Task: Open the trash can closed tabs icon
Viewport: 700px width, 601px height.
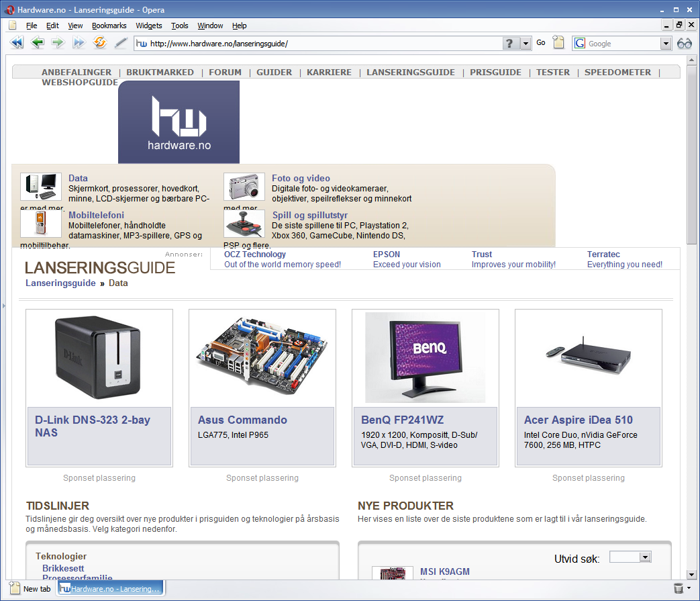Action: (x=678, y=588)
